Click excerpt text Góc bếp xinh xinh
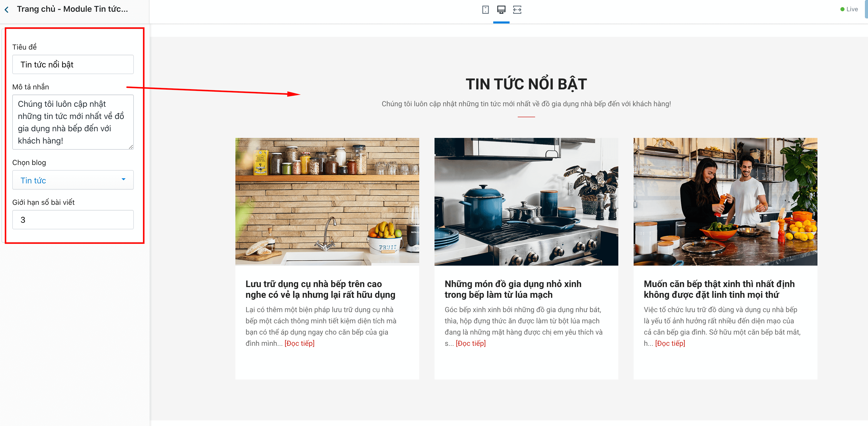868x426 pixels. click(x=523, y=326)
